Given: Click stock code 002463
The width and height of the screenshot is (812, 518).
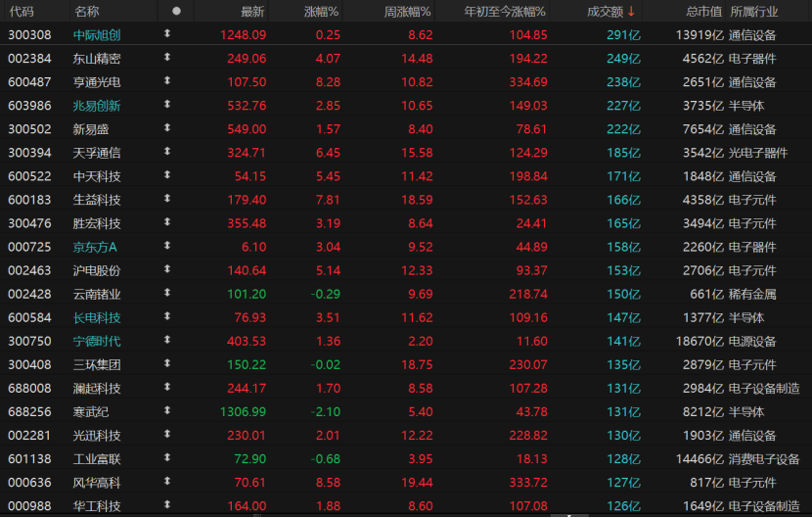Looking at the screenshot, I should tap(29, 270).
